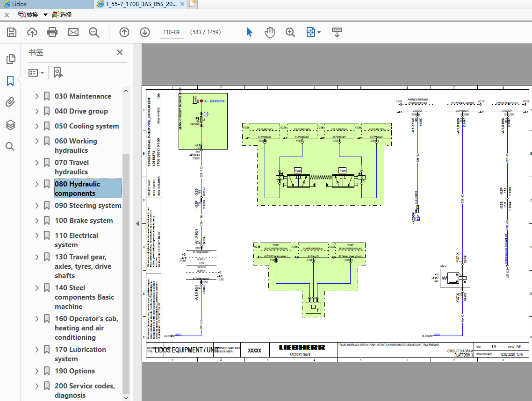Open the attachments paperclip panel
This screenshot has width=532, height=401.
click(x=10, y=102)
